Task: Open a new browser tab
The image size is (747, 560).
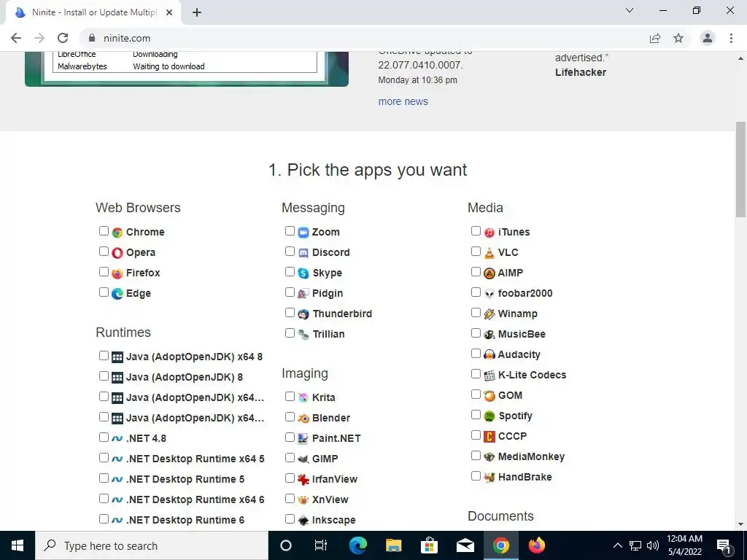Action: 197,12
